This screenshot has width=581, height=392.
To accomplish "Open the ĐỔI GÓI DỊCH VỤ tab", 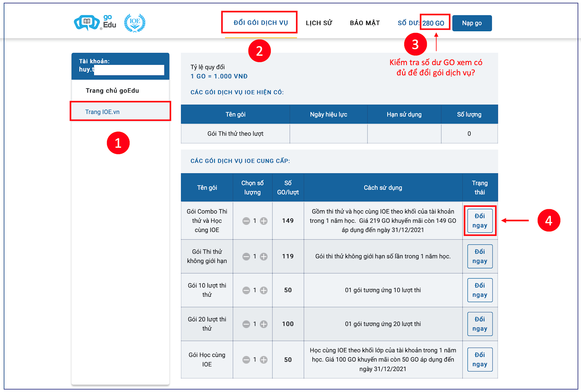I will [261, 23].
